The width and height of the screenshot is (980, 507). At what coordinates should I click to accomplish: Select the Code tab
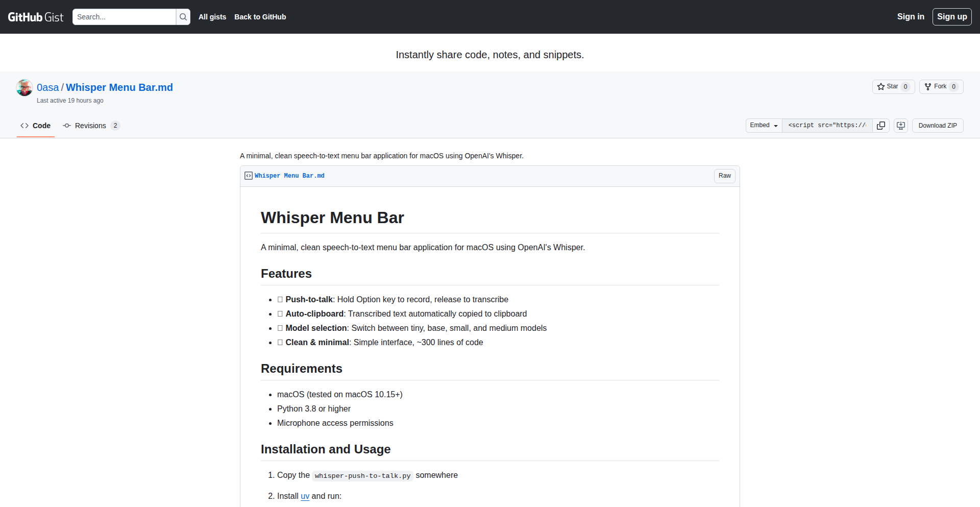(x=35, y=126)
